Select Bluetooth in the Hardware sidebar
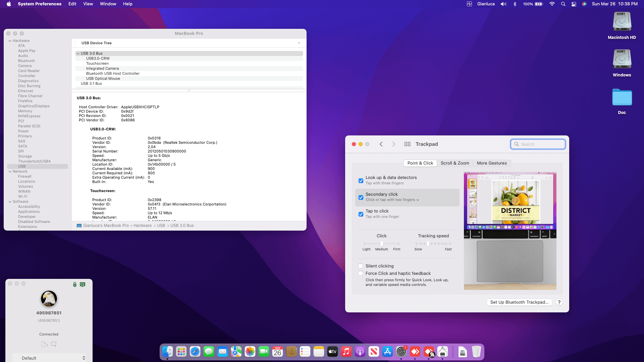The width and height of the screenshot is (644, 362). pos(26,61)
